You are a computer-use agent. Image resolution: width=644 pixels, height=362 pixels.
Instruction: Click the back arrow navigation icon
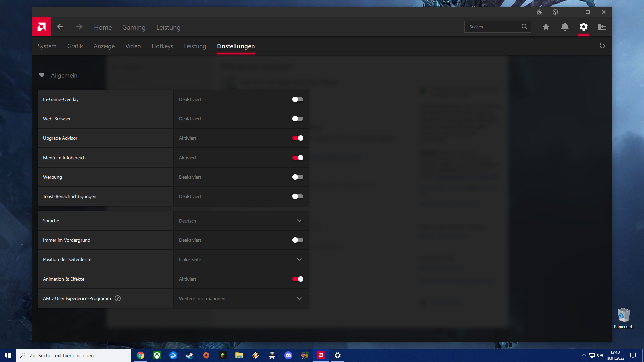[x=60, y=27]
